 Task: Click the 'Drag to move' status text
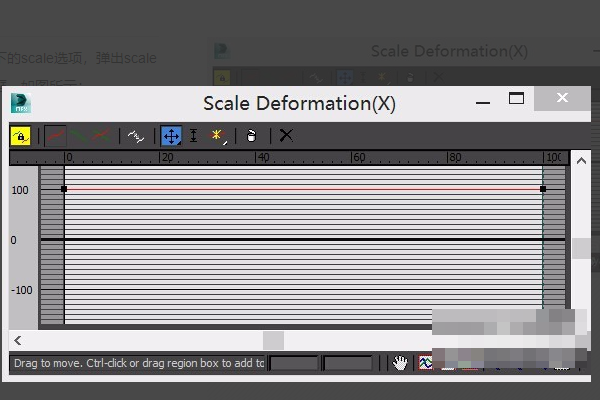(139, 363)
